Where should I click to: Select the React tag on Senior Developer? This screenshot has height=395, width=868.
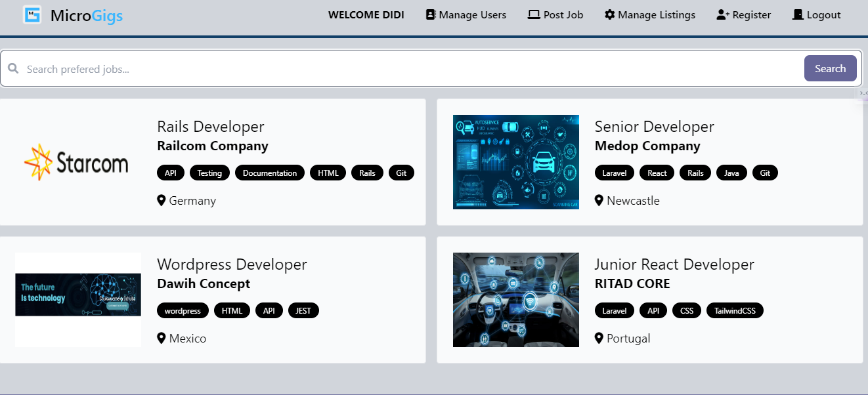pyautogui.click(x=657, y=173)
